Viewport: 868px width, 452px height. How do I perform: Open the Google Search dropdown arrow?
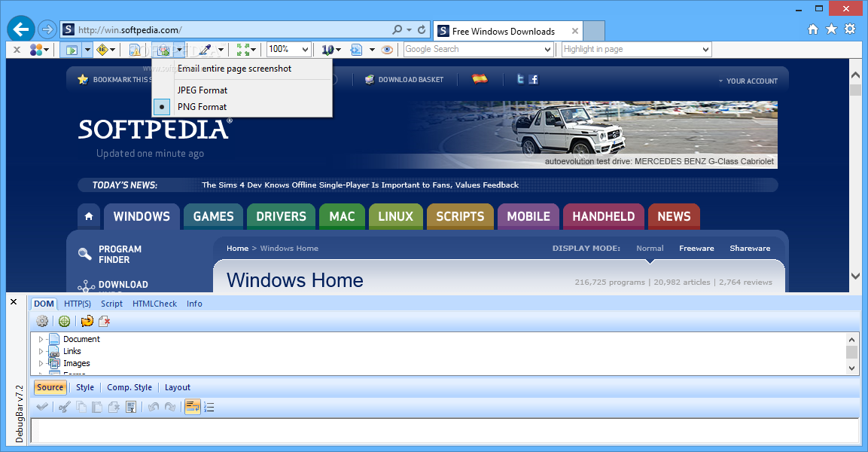pos(547,49)
